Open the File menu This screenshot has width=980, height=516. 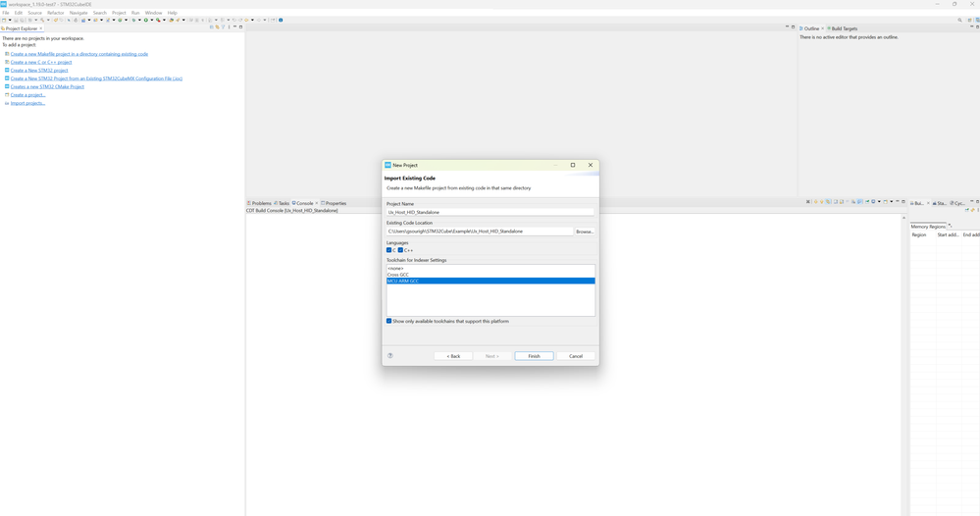point(6,13)
